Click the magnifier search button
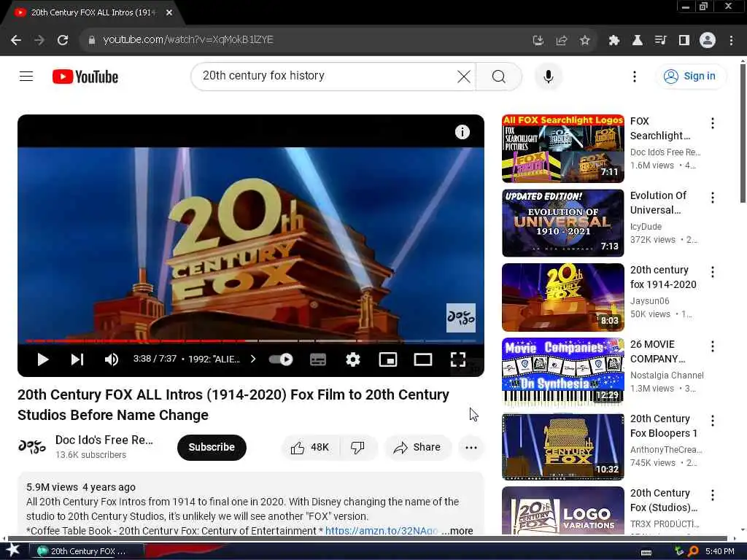Viewport: 747px width, 560px height. tap(499, 76)
